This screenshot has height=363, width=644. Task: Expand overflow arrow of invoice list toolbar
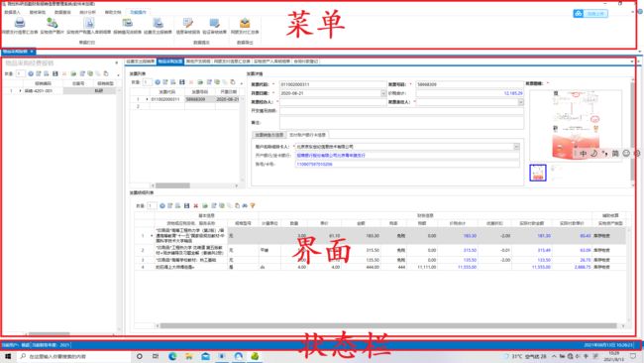click(242, 83)
